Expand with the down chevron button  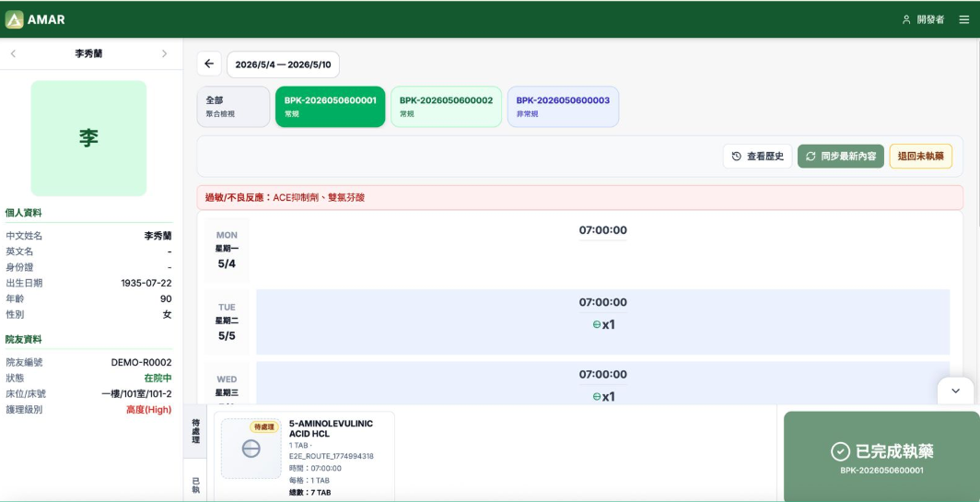(955, 391)
